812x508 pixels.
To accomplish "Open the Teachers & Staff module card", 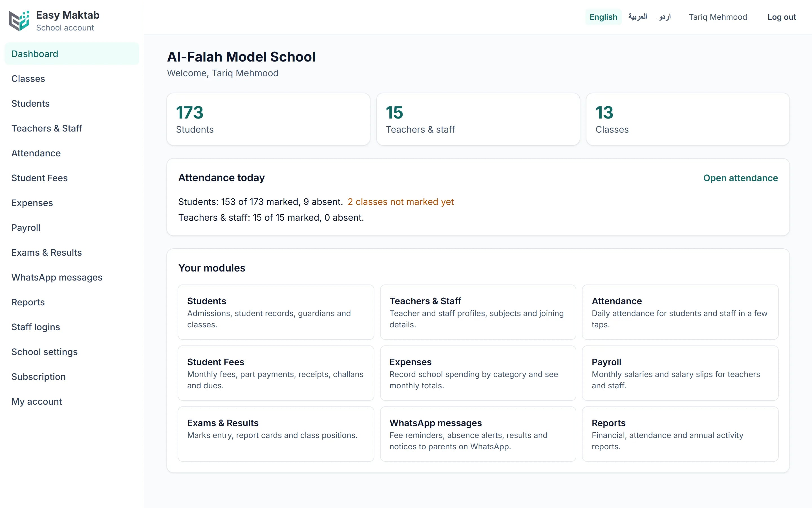I will [478, 312].
